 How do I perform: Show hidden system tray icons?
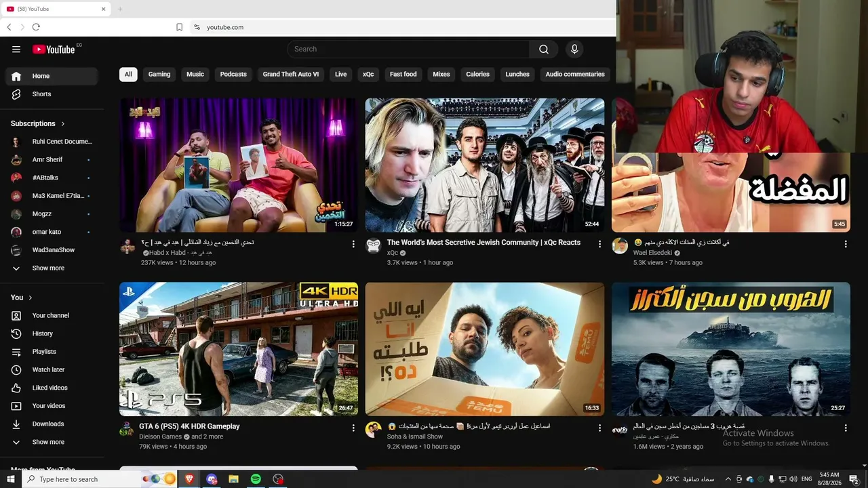(x=728, y=479)
